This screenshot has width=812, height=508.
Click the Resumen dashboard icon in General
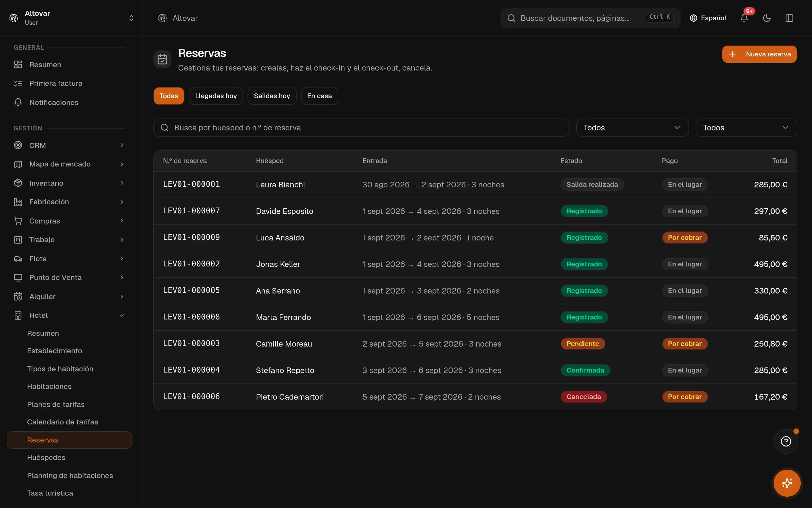[x=18, y=65]
